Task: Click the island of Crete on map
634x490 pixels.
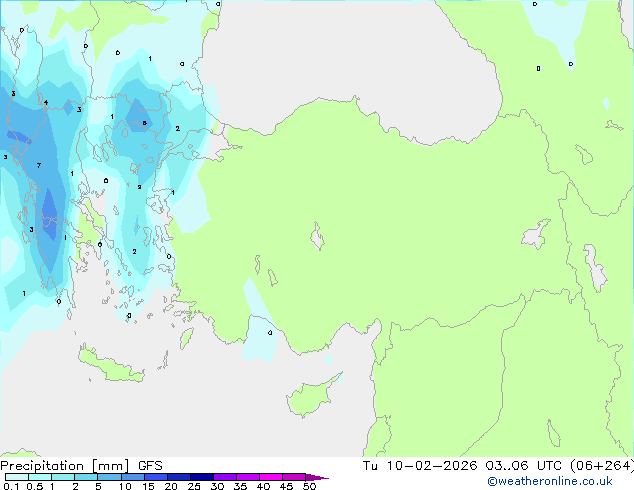Action: (110, 365)
